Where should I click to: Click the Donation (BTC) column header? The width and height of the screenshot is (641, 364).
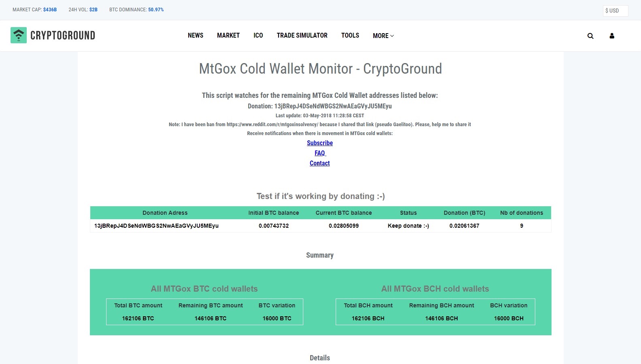[464, 213]
